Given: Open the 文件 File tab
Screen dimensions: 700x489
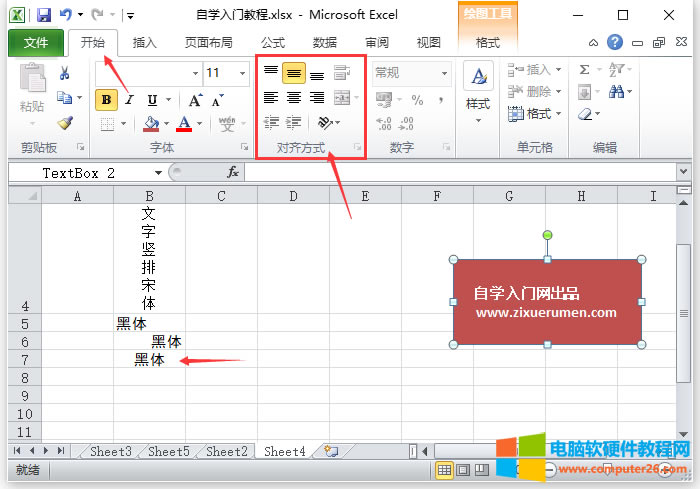Looking at the screenshot, I should (x=36, y=43).
